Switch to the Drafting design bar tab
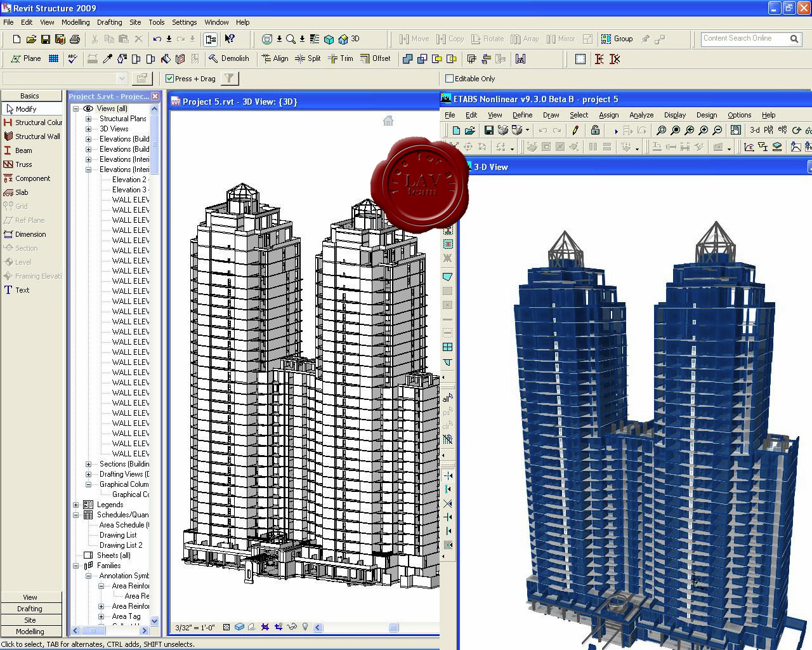The width and height of the screenshot is (812, 650). click(32, 609)
